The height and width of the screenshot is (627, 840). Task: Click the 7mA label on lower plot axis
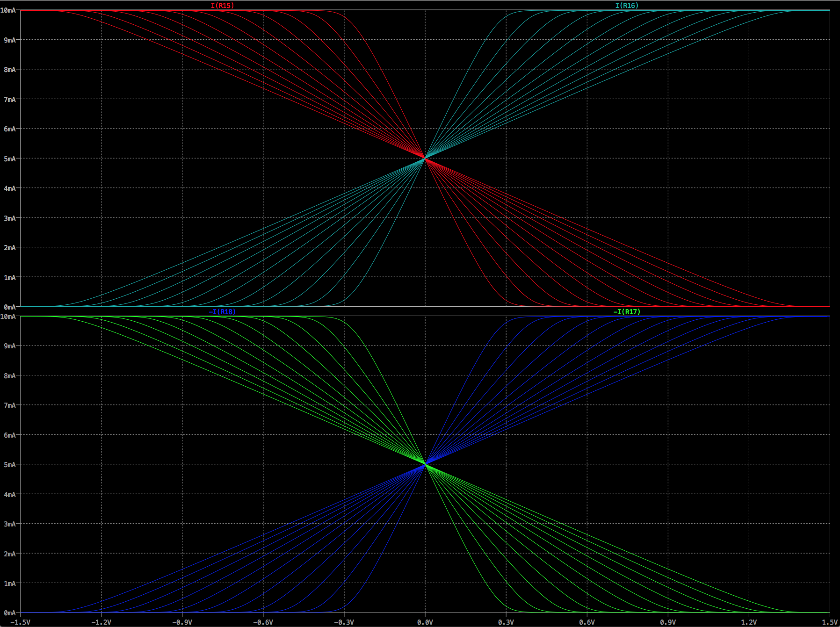pos(10,405)
